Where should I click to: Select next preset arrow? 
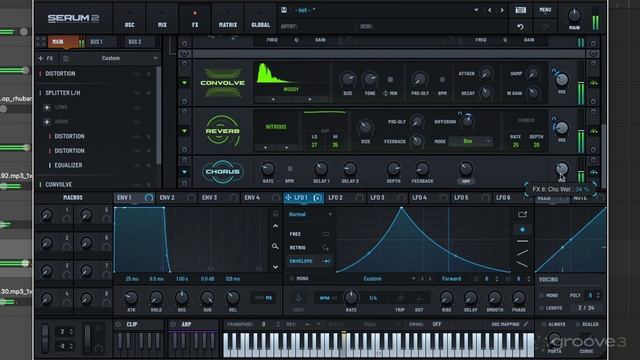502,10
